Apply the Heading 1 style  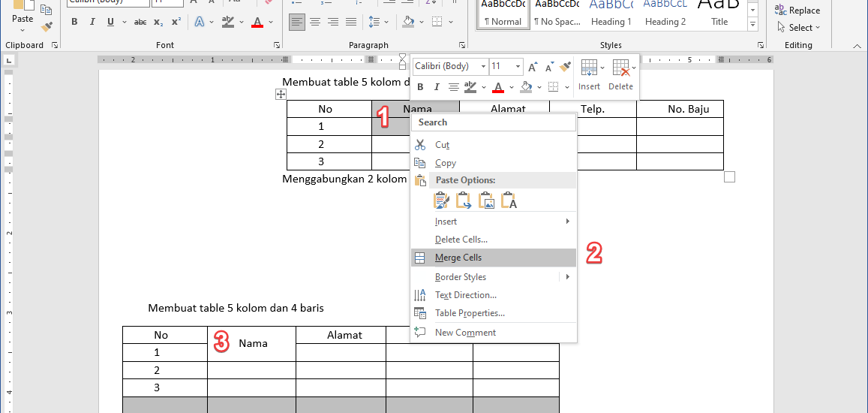(611, 15)
